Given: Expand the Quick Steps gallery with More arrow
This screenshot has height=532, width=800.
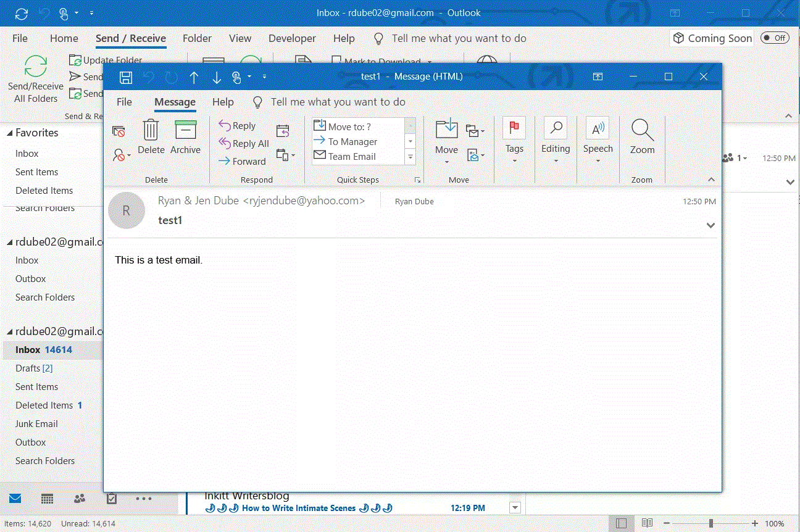Looking at the screenshot, I should (410, 157).
